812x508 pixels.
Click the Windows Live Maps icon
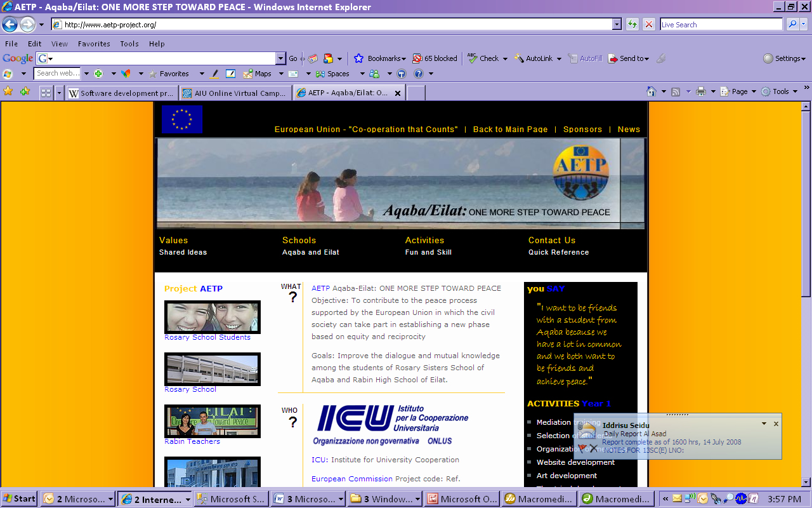coord(248,74)
